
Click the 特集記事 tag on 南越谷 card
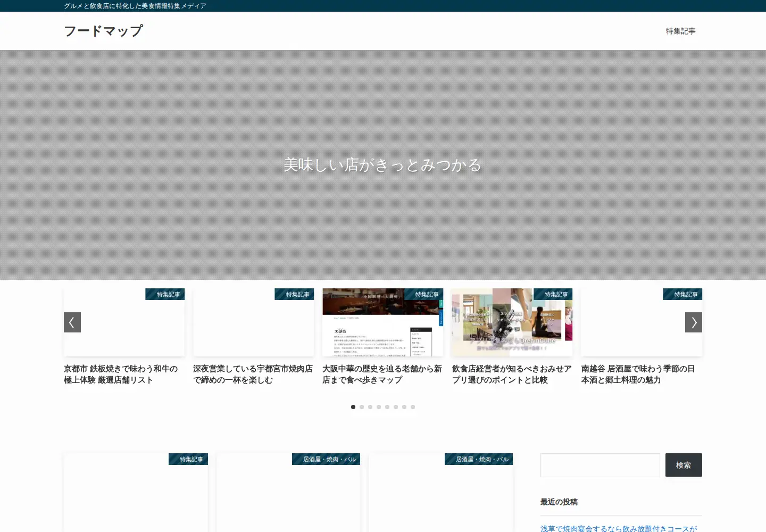pos(683,294)
